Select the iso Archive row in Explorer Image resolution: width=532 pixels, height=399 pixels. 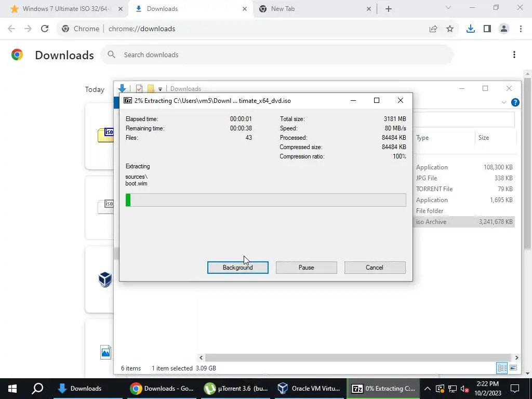[x=464, y=221]
